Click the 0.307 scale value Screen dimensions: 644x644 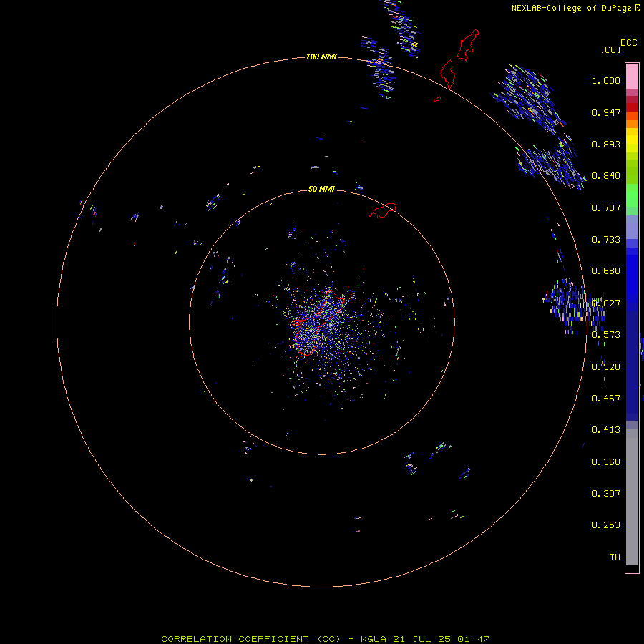click(x=606, y=493)
